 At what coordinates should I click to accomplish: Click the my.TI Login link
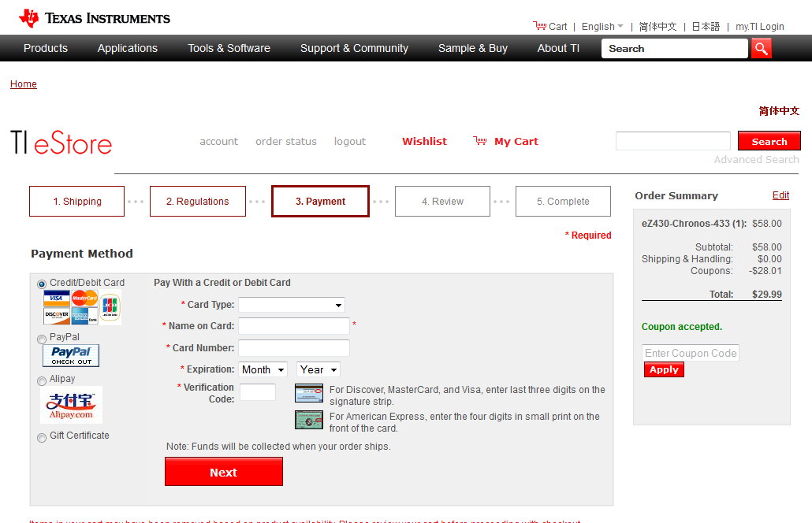click(760, 26)
